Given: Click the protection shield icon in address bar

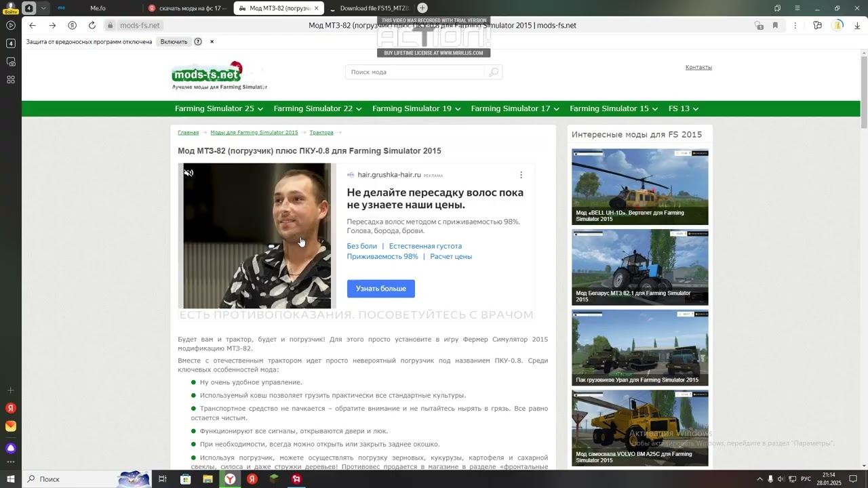Looking at the screenshot, I should [x=758, y=25].
